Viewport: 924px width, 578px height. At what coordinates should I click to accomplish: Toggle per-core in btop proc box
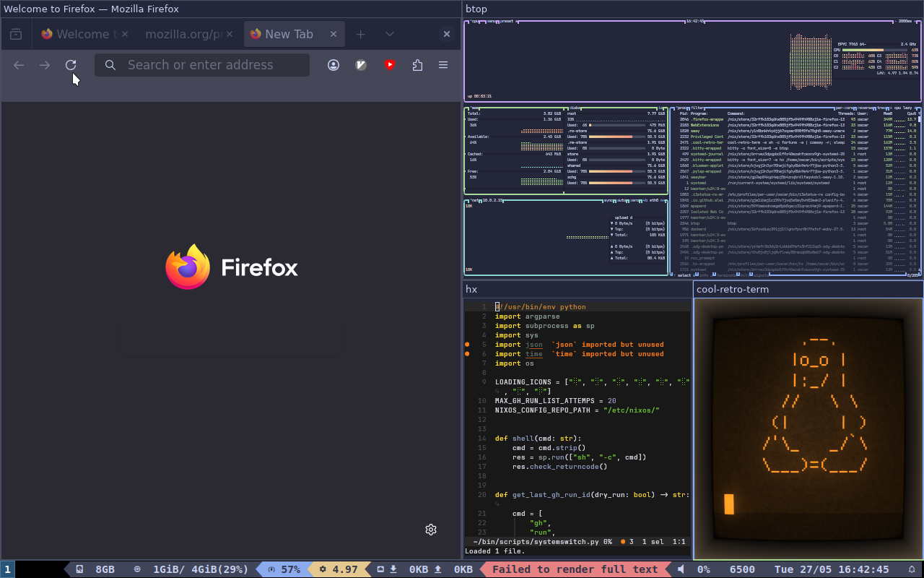tap(845, 108)
